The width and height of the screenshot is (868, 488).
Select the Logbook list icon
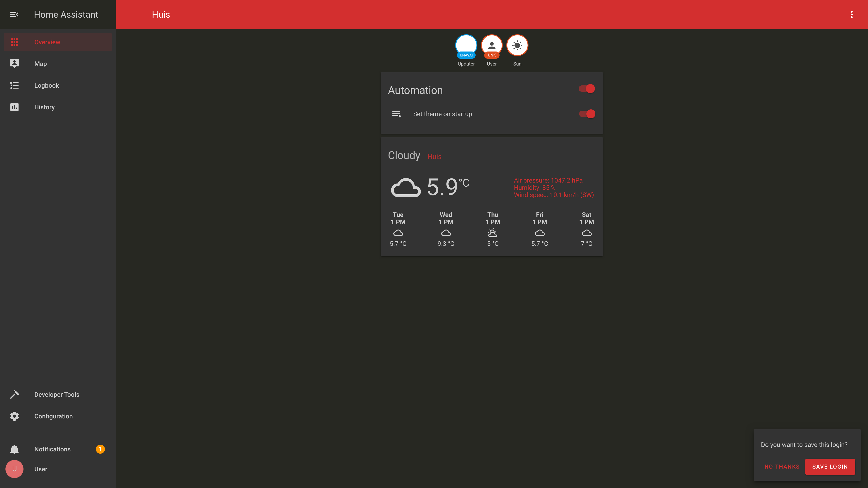click(14, 85)
